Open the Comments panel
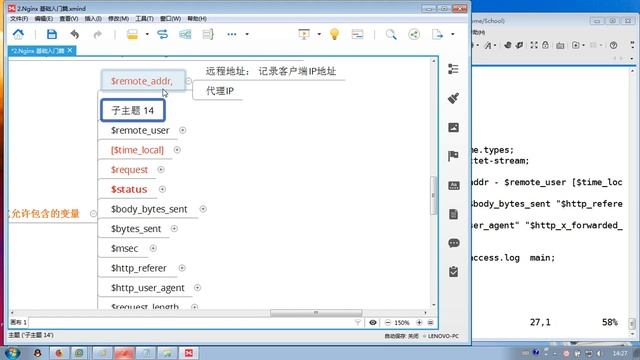 pos(453,243)
